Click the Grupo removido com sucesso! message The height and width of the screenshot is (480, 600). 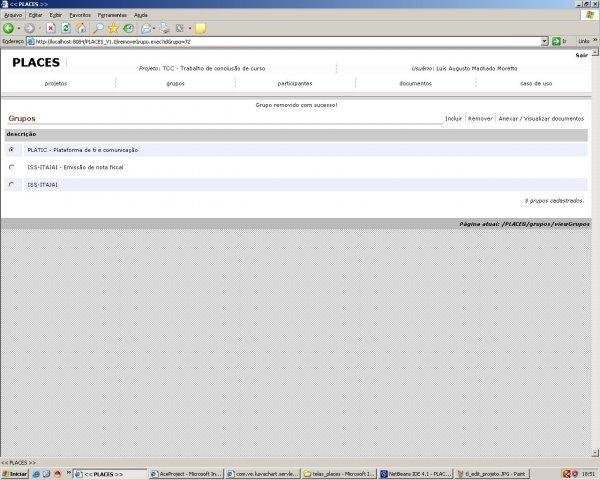[x=296, y=105]
